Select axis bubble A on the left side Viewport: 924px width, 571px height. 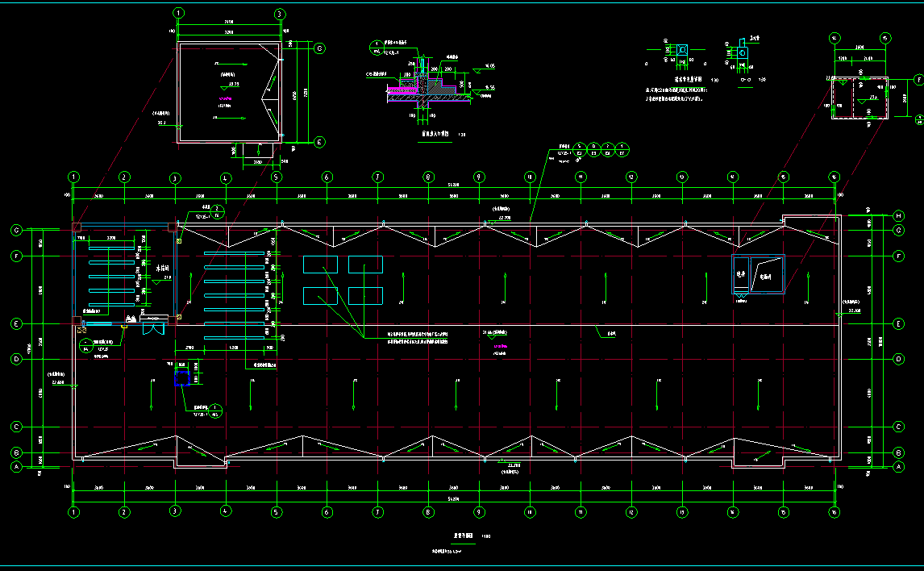(15, 466)
